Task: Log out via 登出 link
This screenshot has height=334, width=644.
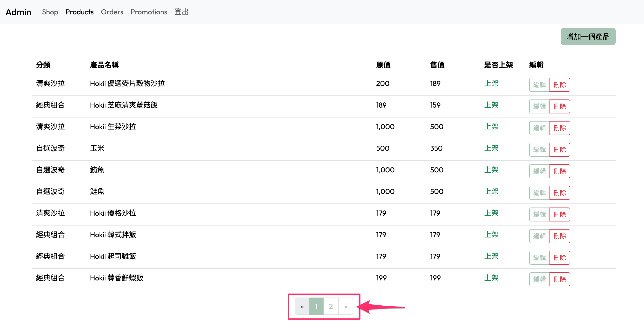Action: 181,12
